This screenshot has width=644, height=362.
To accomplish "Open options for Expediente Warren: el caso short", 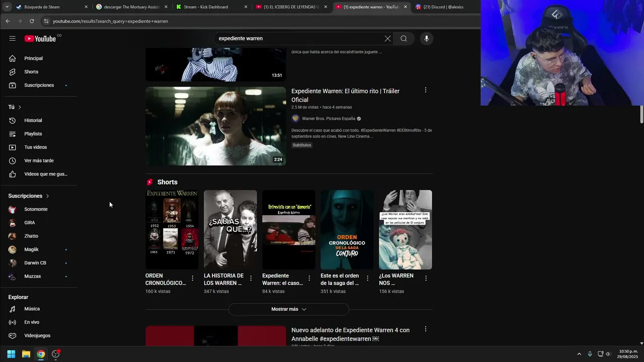I will 309,278.
